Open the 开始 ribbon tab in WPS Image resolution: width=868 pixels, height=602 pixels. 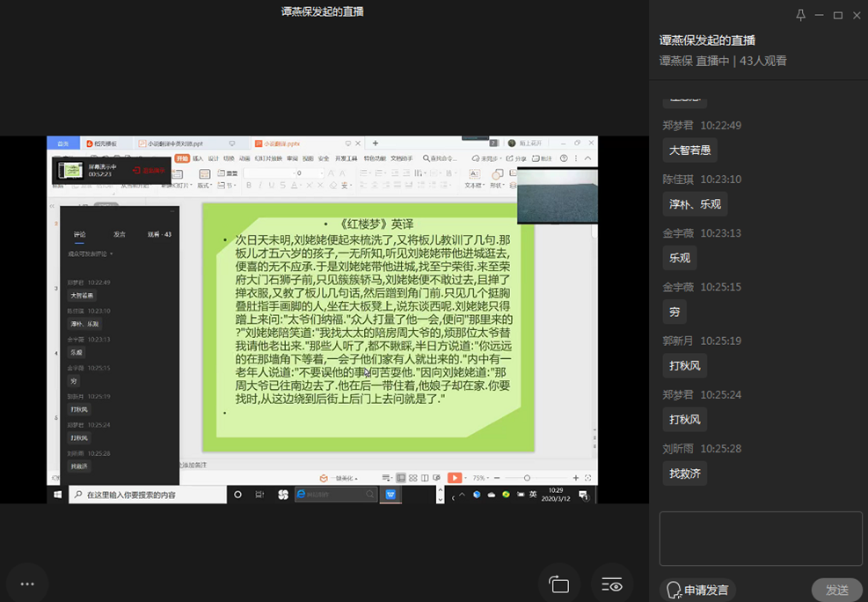point(182,158)
